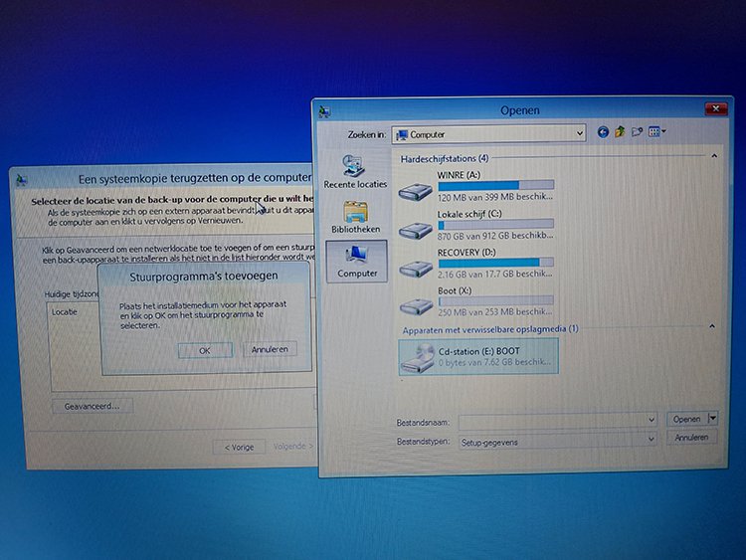Select Computer in places sidebar
746x560 pixels.
[357, 262]
